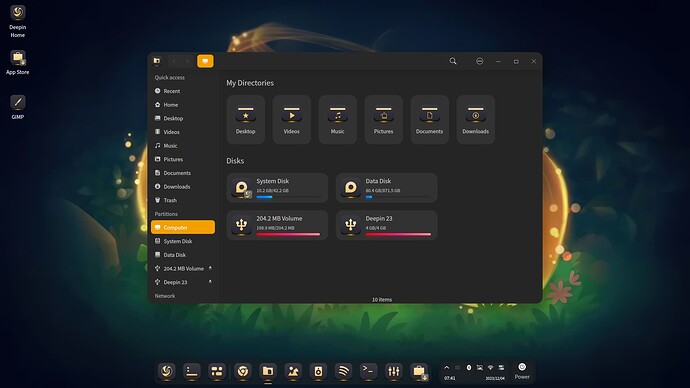Open the Pictures directory tile
This screenshot has height=388, width=690.
[x=383, y=119]
